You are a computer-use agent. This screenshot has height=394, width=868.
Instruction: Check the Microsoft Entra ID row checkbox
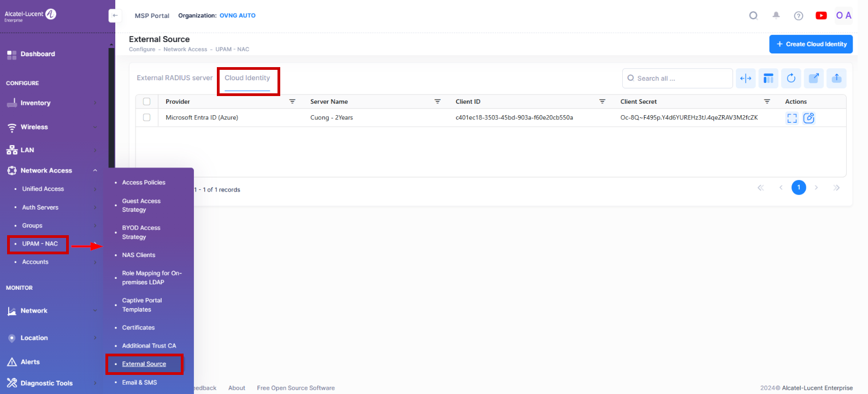point(146,117)
